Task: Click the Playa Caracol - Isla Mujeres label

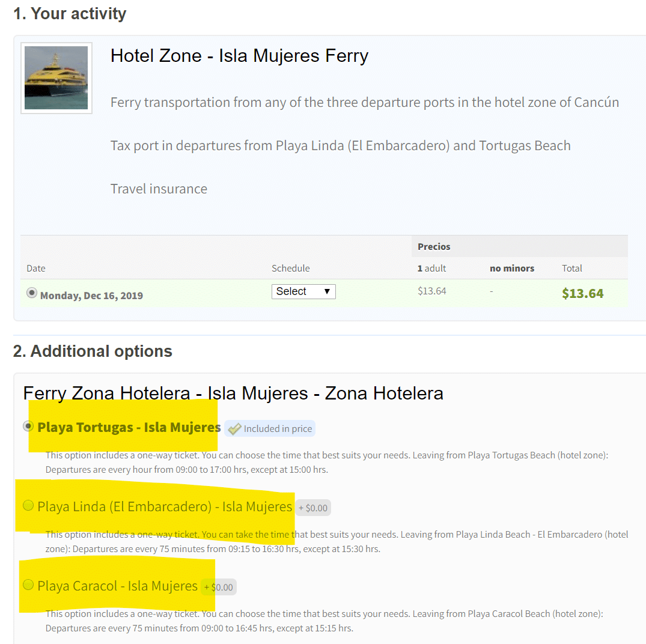Action: (x=117, y=586)
